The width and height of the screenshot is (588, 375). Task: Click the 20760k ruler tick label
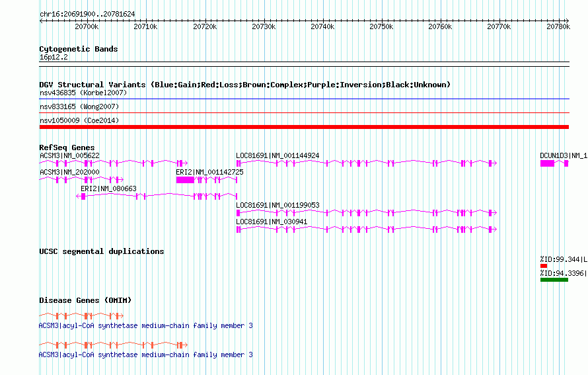tap(440, 26)
